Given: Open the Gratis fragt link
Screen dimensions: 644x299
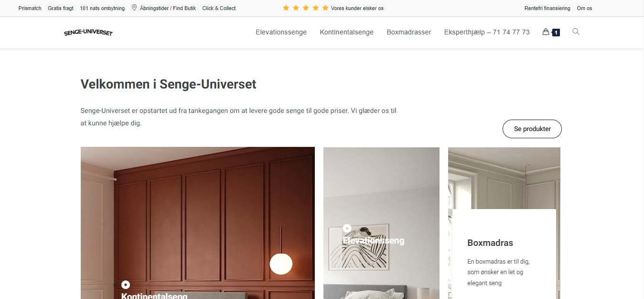Looking at the screenshot, I should tap(61, 8).
